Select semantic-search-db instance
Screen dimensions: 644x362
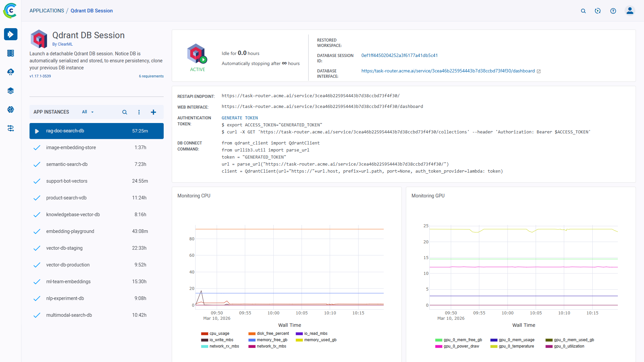pos(97,164)
